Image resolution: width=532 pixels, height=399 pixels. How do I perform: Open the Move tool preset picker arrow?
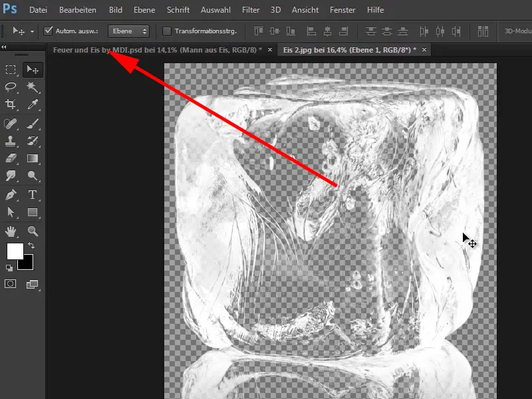point(32,31)
